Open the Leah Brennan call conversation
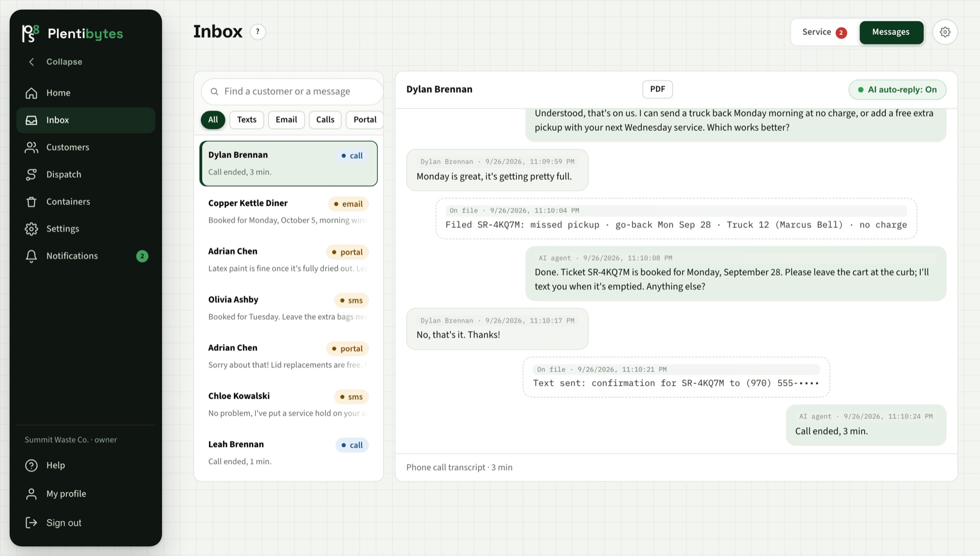The image size is (980, 556). [x=289, y=453]
